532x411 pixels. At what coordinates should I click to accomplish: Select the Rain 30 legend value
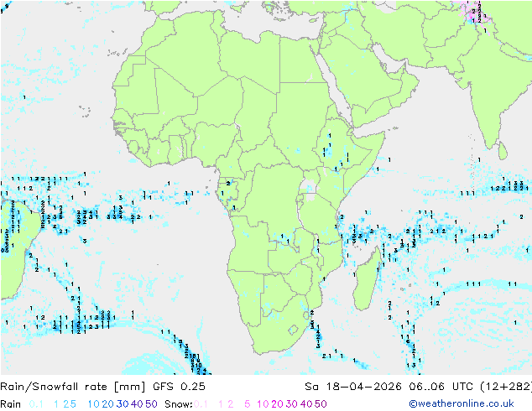click(x=123, y=404)
